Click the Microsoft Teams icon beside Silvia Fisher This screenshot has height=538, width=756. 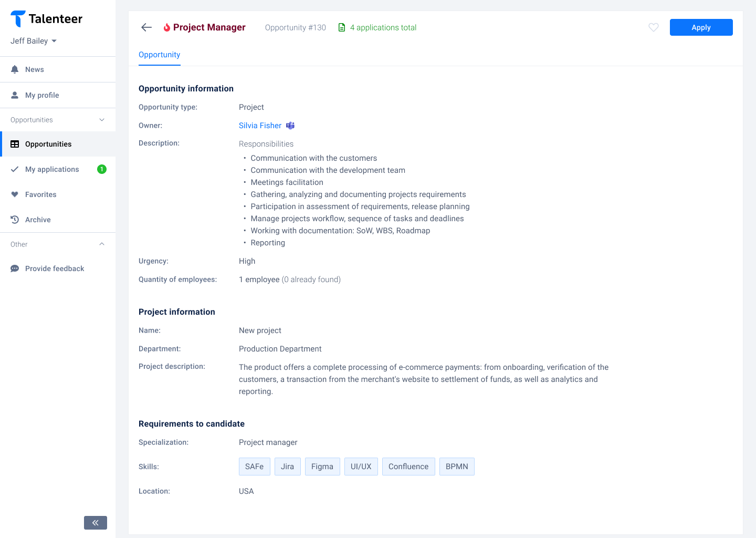pyautogui.click(x=290, y=126)
